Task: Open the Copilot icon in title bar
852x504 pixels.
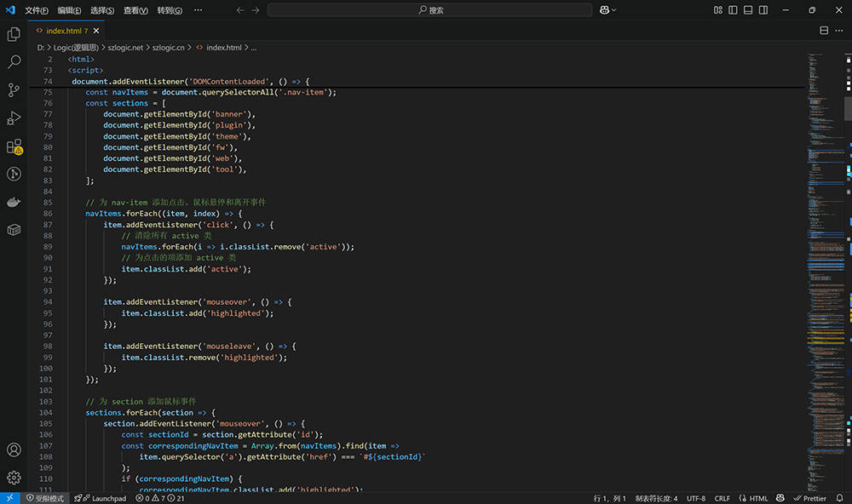Action: [604, 9]
